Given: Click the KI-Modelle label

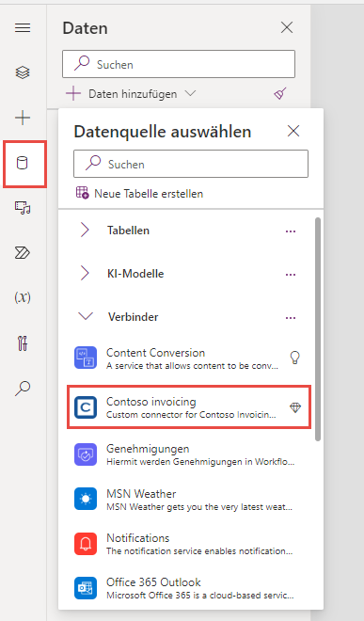Looking at the screenshot, I should click(x=135, y=274).
